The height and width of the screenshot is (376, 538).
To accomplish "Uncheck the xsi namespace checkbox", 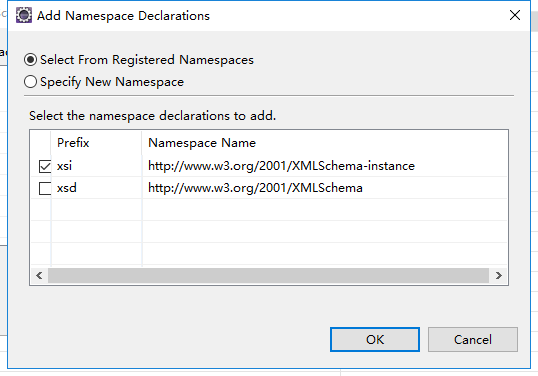I will (45, 166).
